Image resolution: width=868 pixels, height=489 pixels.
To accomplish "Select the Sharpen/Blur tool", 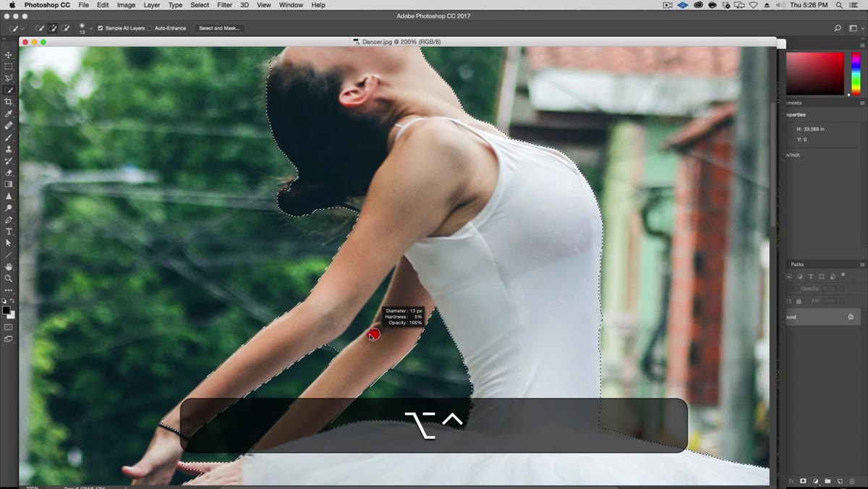I will (x=9, y=196).
